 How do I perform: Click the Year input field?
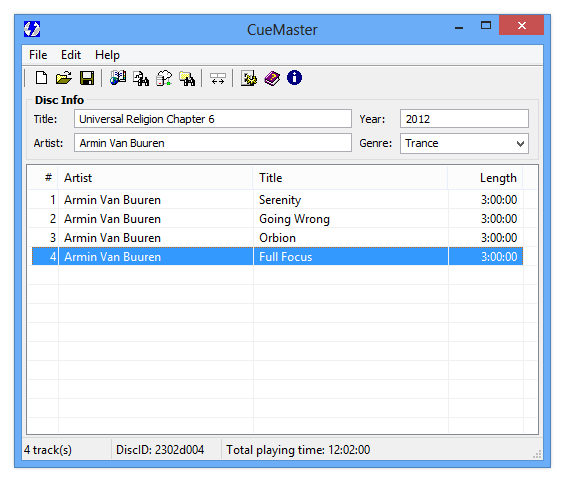tap(464, 119)
